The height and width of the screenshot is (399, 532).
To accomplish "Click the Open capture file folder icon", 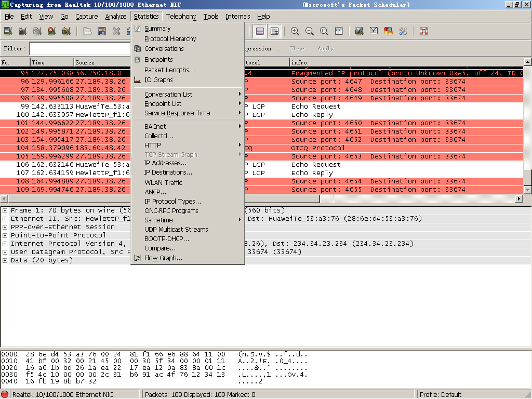I will (87, 31).
